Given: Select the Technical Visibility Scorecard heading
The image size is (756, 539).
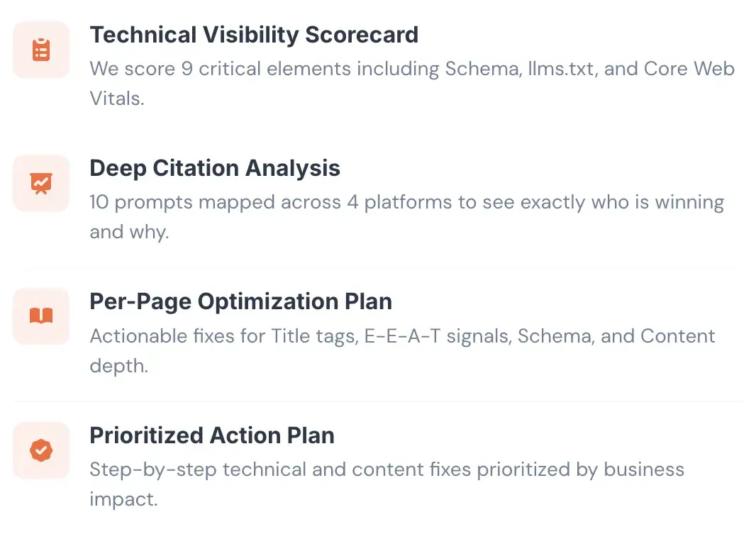Looking at the screenshot, I should [254, 35].
